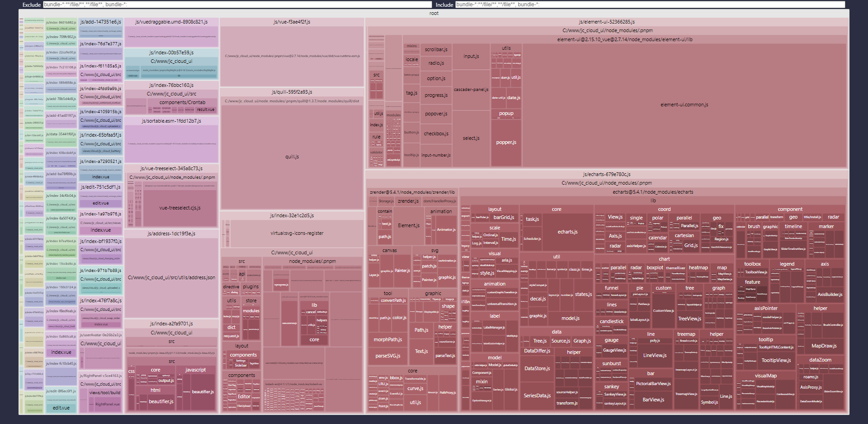Open js/vue-treeselect-345a8c73.js bundle

click(171, 168)
